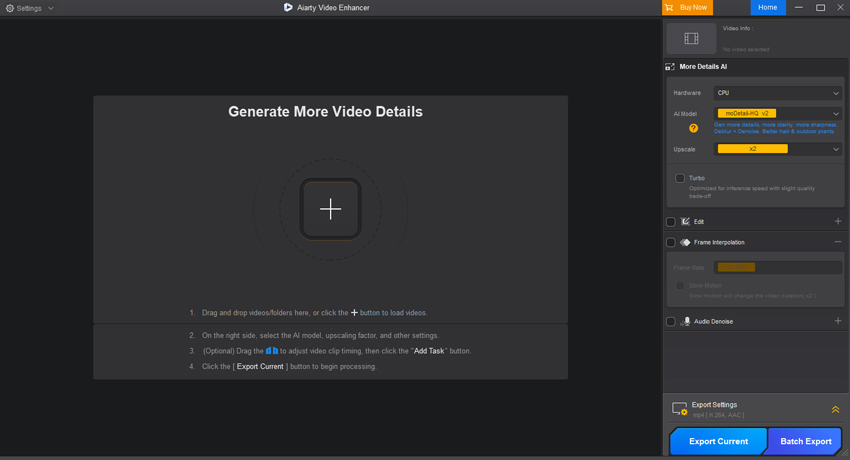
Task: Minimize the application window
Action: (x=799, y=8)
